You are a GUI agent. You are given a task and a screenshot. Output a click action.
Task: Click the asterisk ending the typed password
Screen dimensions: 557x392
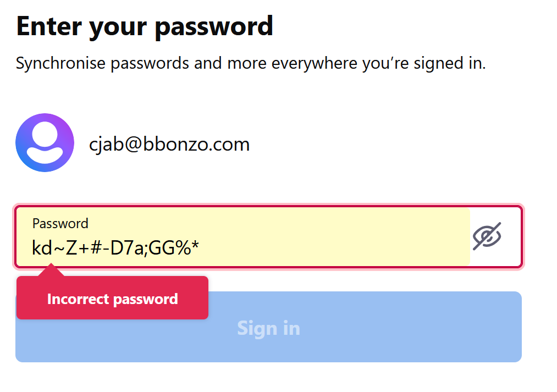pos(195,247)
